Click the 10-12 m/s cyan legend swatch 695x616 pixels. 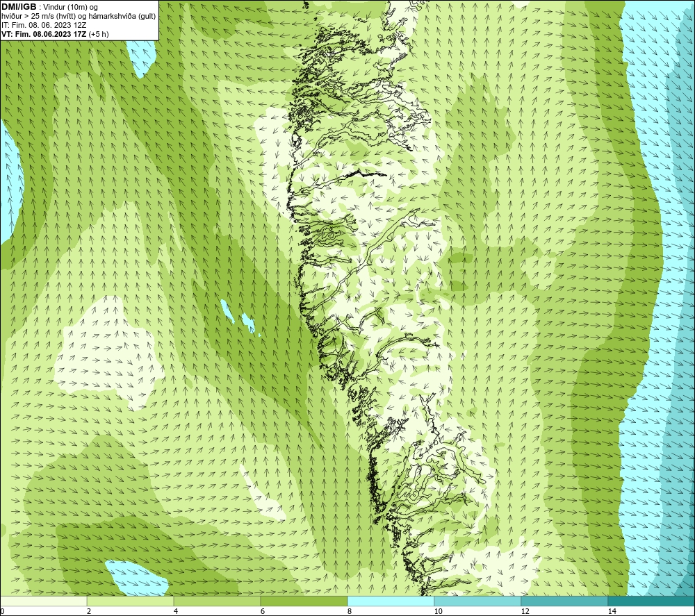[478, 601]
